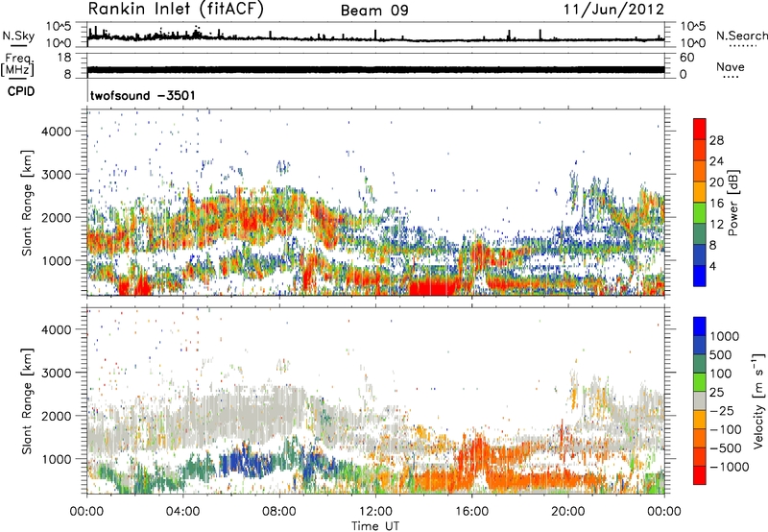
Task: Click the "Nave" legend label
Action: click(x=731, y=67)
